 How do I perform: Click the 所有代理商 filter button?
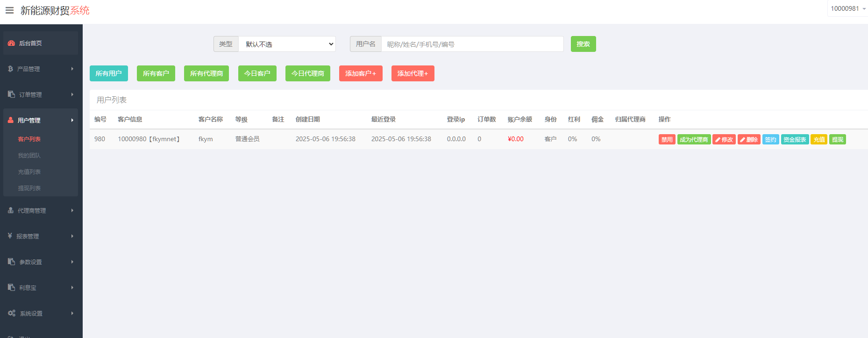pyautogui.click(x=206, y=73)
